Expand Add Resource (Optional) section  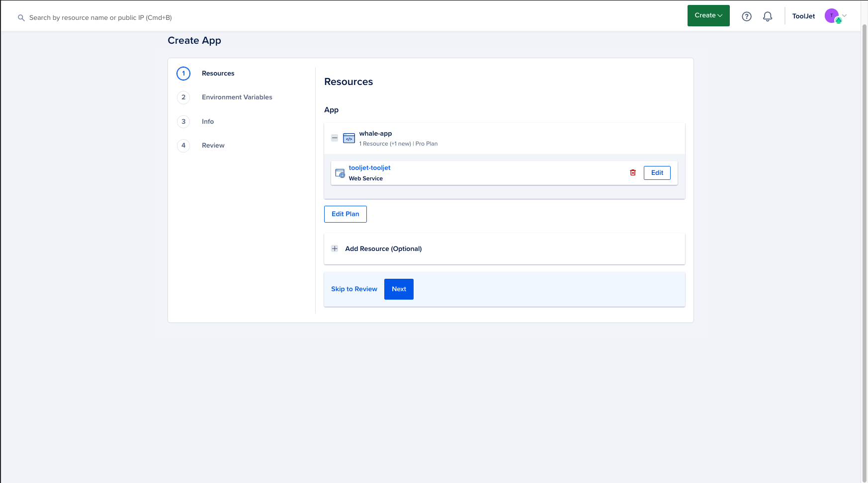click(x=335, y=248)
